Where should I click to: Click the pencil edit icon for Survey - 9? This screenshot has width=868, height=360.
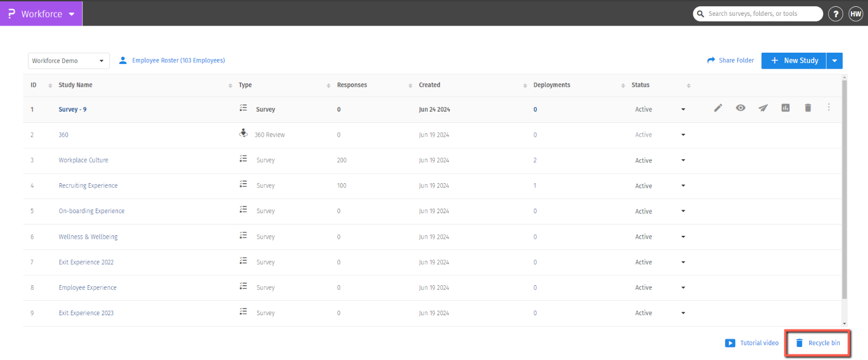point(718,108)
